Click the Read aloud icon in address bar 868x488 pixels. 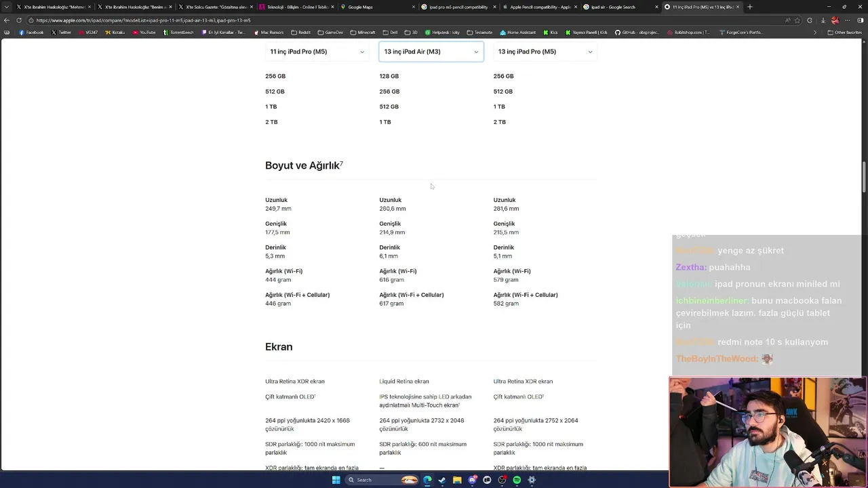click(788, 20)
